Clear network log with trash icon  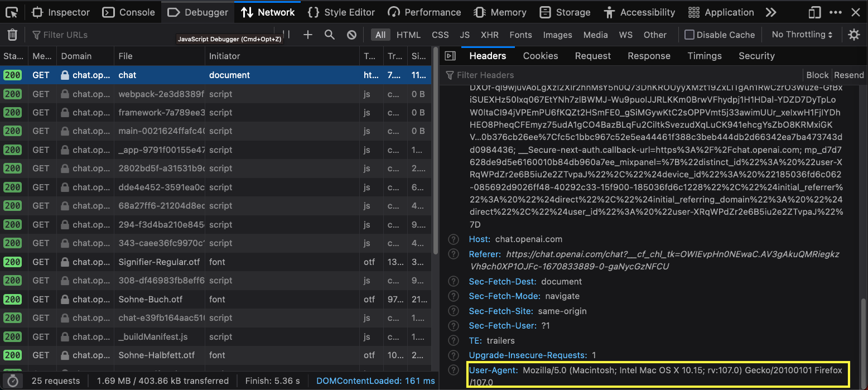pos(12,35)
